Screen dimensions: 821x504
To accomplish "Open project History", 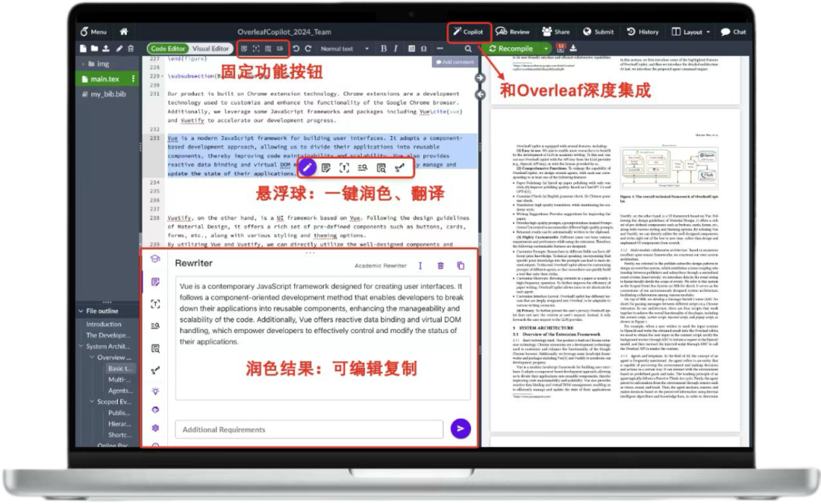I will [643, 32].
